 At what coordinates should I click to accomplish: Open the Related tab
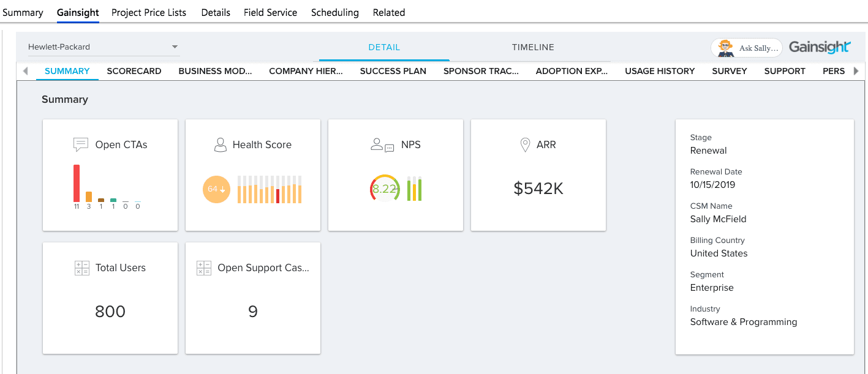(389, 12)
